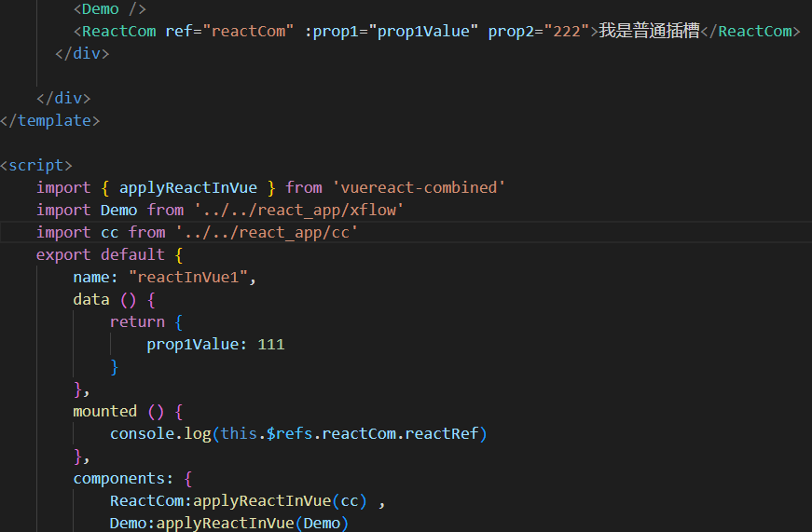Click Demo:applyReactInVue(Demo) entry
Screen dimensions: 812x532
click(x=229, y=523)
